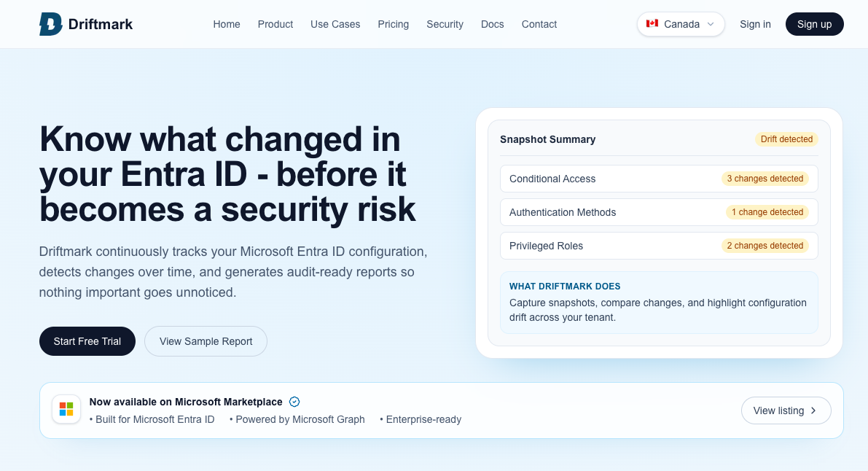Start the free trial

click(x=87, y=341)
